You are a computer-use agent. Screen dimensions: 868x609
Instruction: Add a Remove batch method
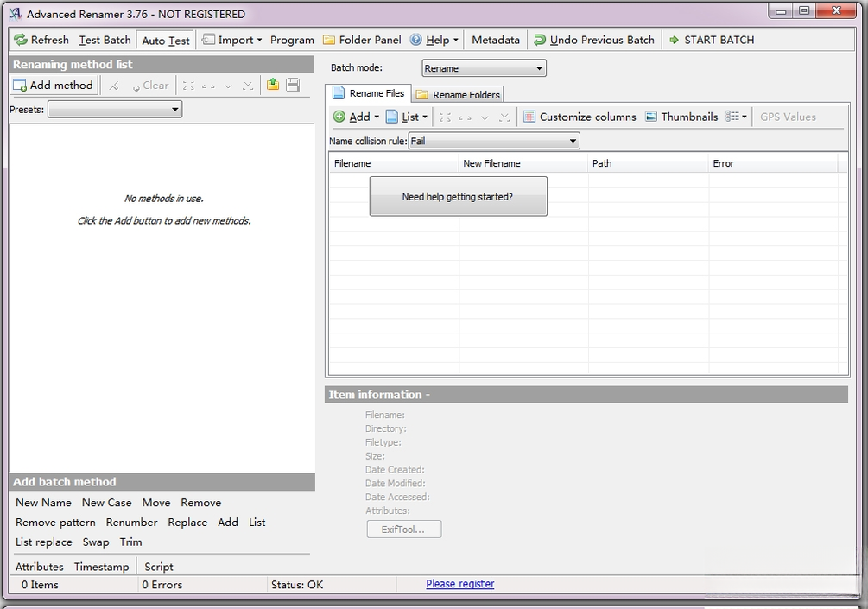click(x=201, y=503)
